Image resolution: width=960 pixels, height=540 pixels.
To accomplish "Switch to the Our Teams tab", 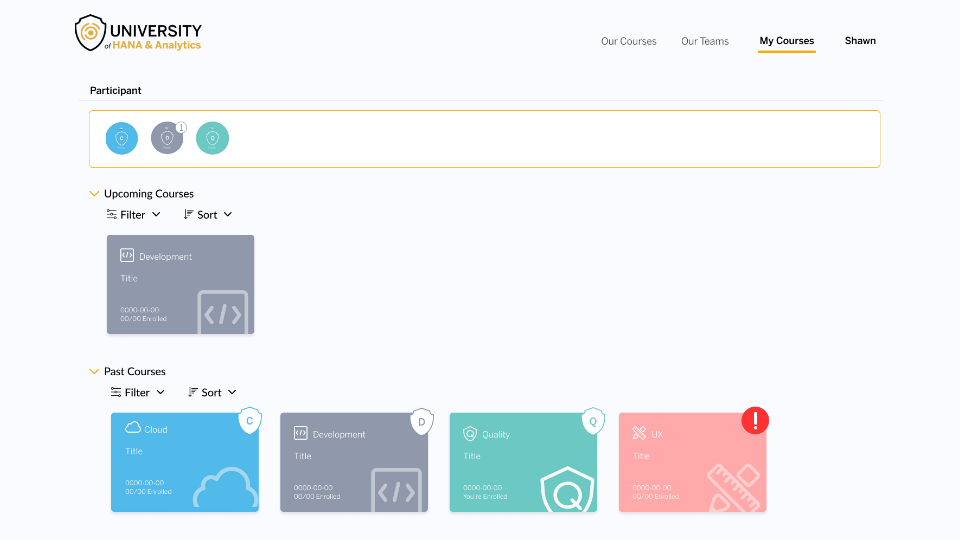I will (705, 42).
